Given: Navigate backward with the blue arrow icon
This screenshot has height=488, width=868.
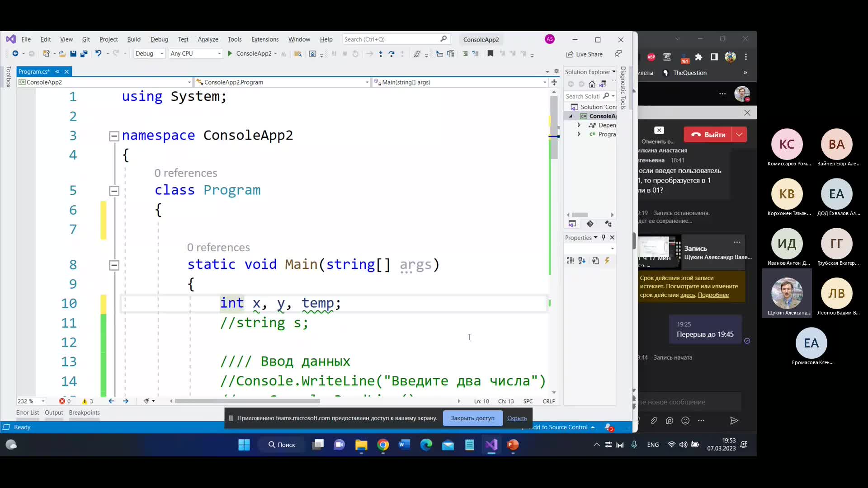Looking at the screenshot, I should pyautogui.click(x=15, y=53).
